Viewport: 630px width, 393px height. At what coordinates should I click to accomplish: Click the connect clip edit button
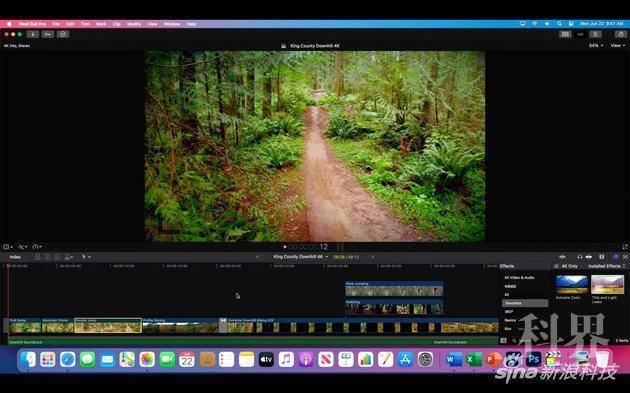coord(37,257)
